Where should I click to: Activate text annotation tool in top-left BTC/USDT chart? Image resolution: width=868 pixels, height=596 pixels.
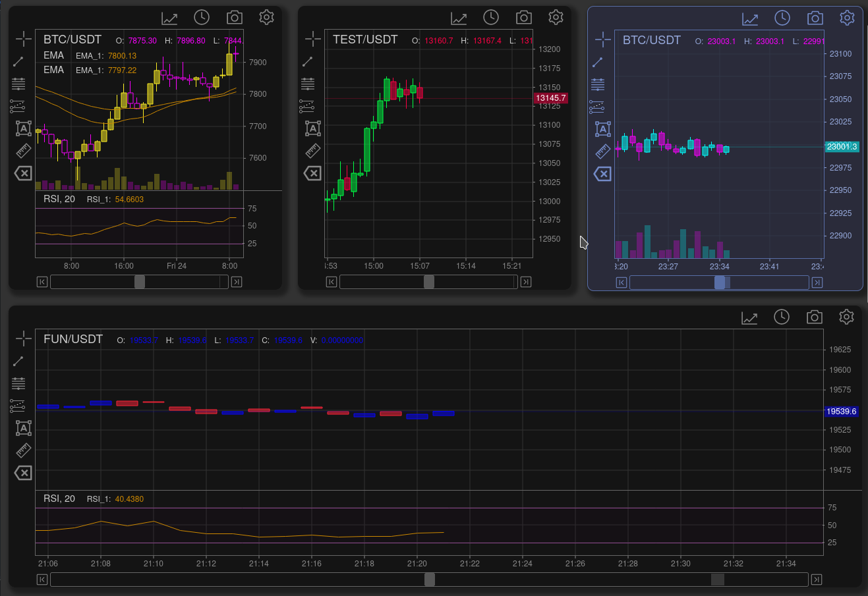tap(23, 128)
